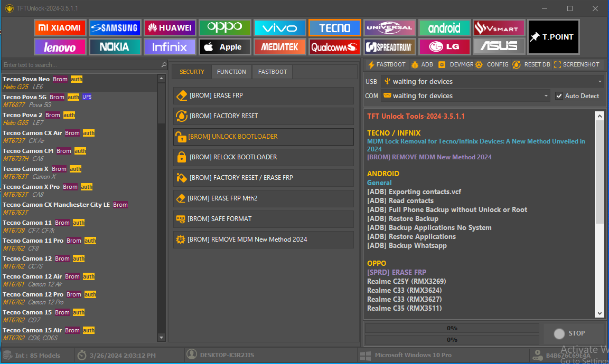This screenshot has width=609, height=364.
Task: Switch to the FASTBOOT tab
Action: point(273,72)
